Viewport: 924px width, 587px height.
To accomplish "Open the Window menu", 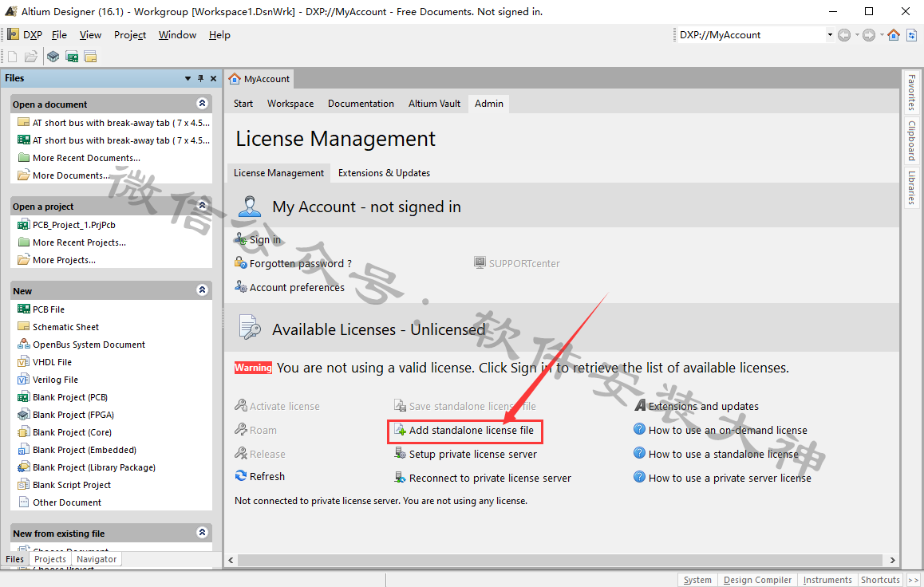I will [177, 35].
